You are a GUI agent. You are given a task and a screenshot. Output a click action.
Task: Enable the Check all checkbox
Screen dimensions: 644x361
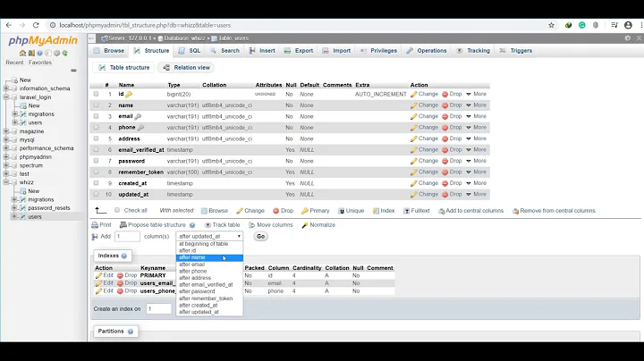(x=117, y=210)
